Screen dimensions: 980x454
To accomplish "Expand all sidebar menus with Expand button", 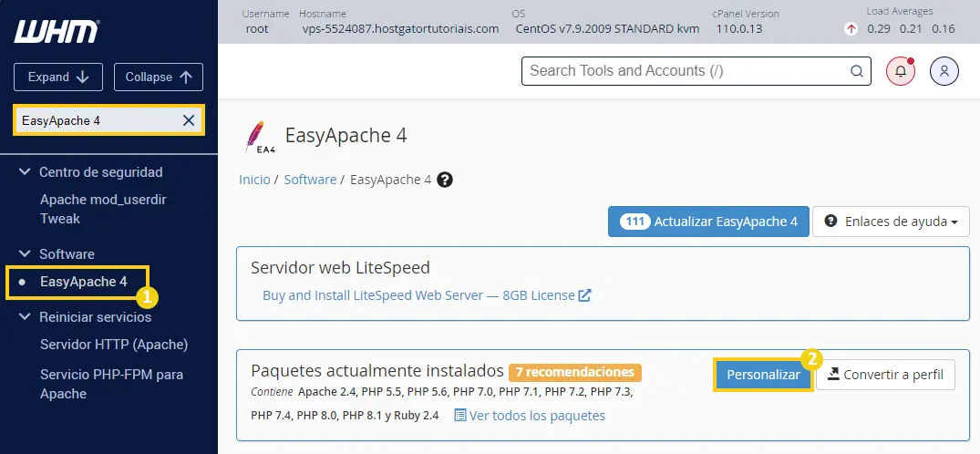I will 57,77.
